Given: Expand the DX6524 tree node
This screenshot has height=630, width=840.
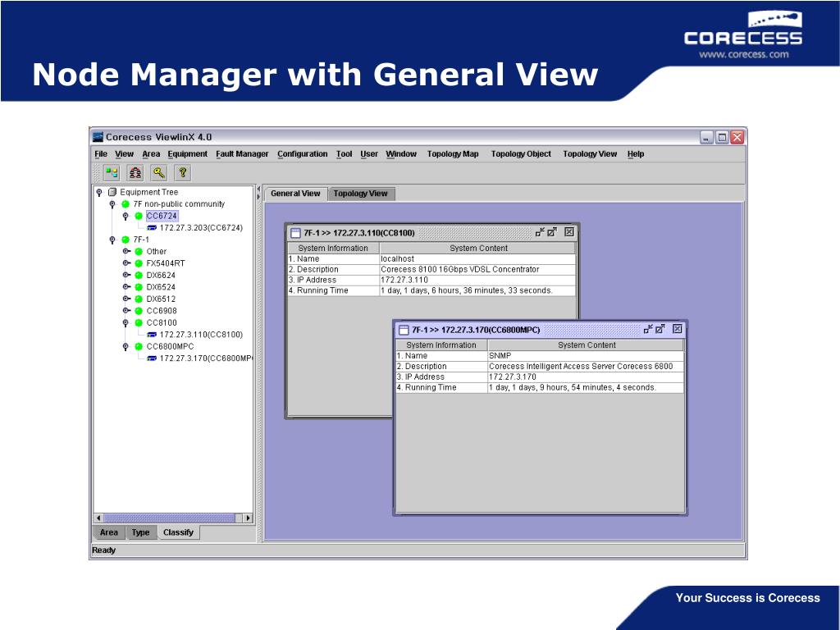Looking at the screenshot, I should click(126, 286).
